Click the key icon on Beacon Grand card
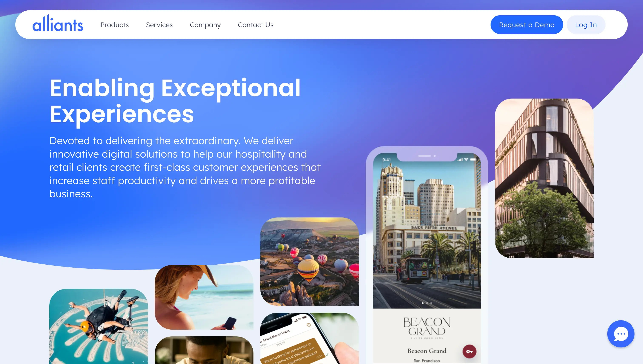The height and width of the screenshot is (364, 643). 469,351
